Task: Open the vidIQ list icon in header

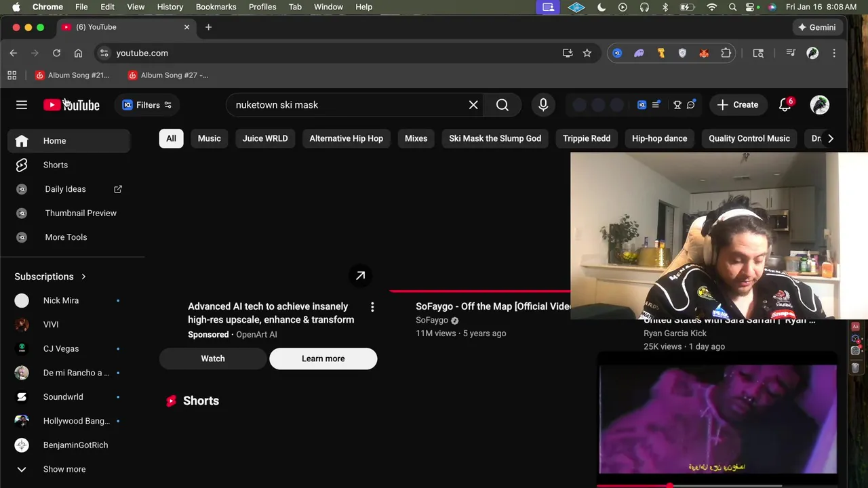Action: coord(656,105)
